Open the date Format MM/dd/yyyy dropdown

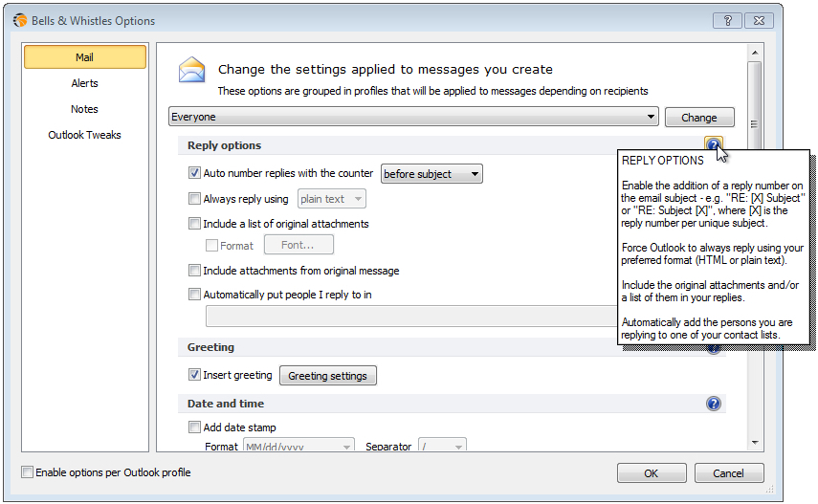[298, 446]
